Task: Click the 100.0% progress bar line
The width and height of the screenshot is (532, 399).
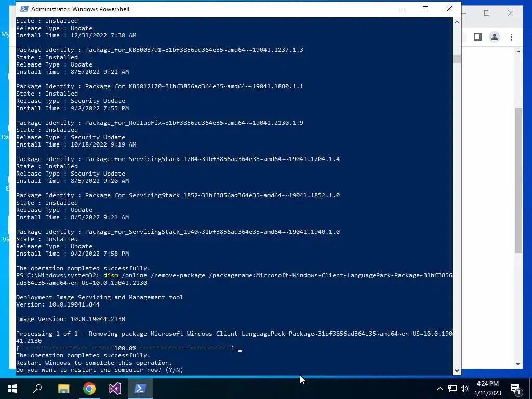Action: pos(125,348)
